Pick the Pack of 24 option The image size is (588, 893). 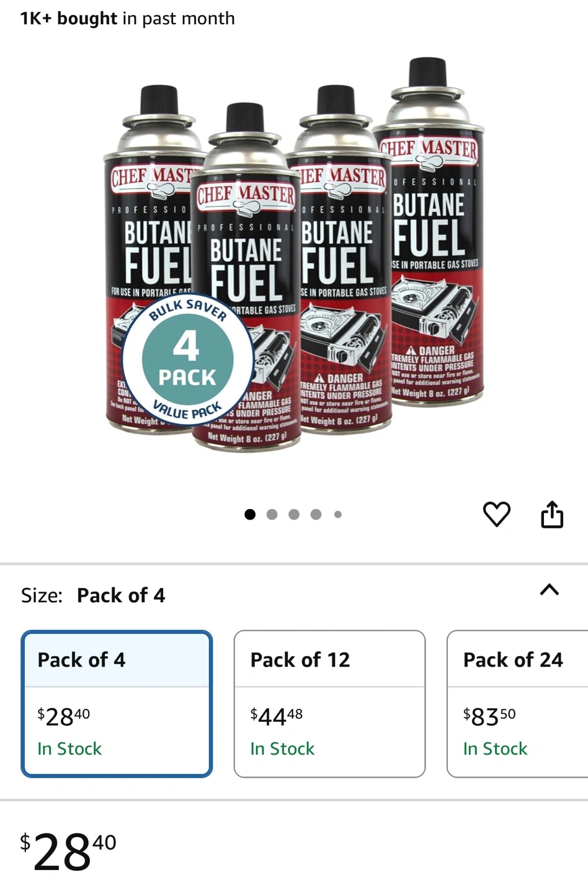click(517, 704)
